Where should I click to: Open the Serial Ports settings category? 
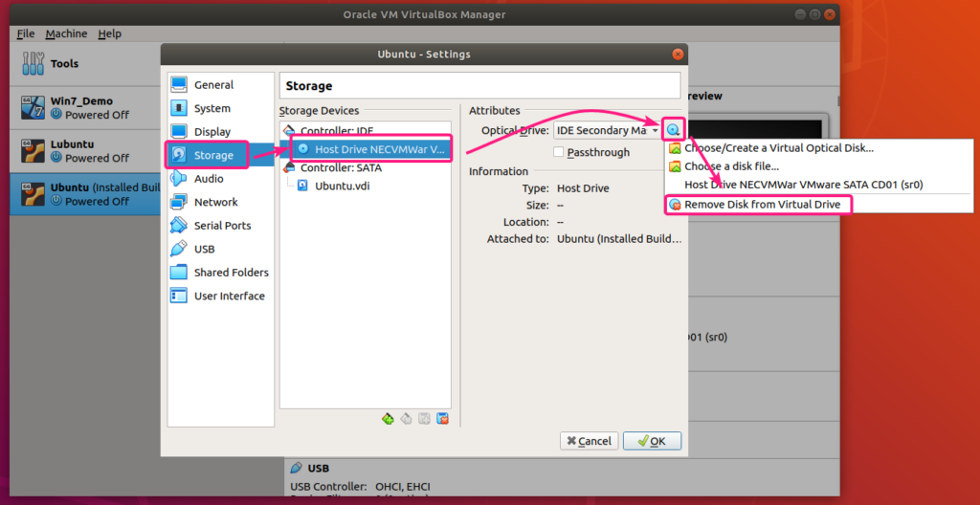(x=221, y=226)
